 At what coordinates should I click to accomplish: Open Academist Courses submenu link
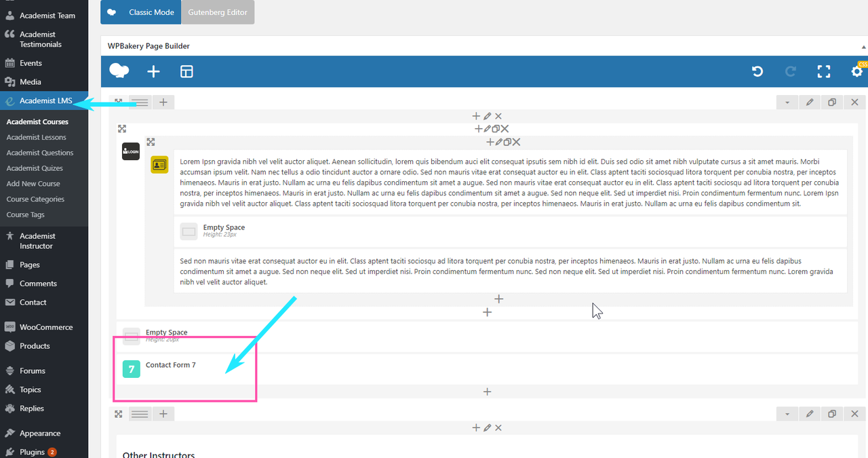[37, 121]
